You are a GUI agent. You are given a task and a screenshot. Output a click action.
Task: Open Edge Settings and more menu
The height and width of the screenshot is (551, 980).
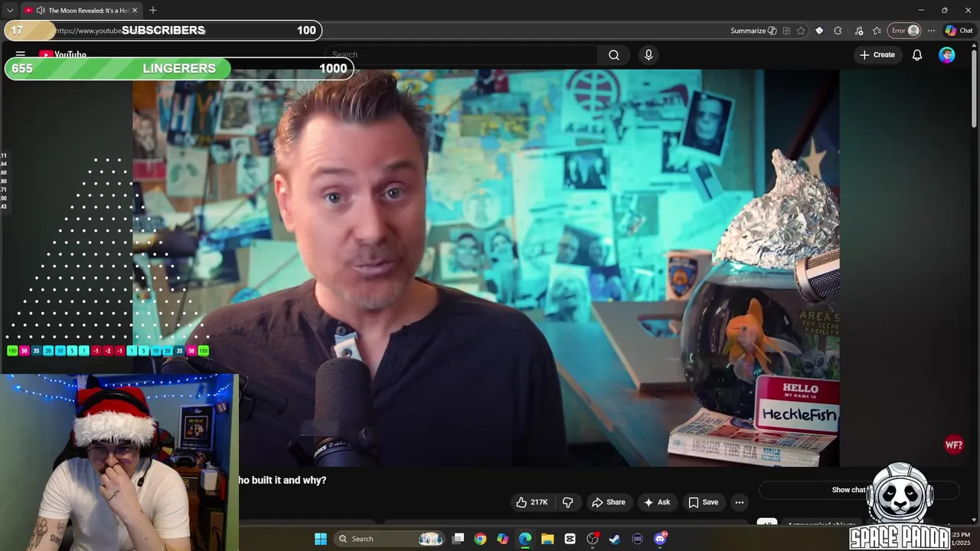click(x=931, y=31)
